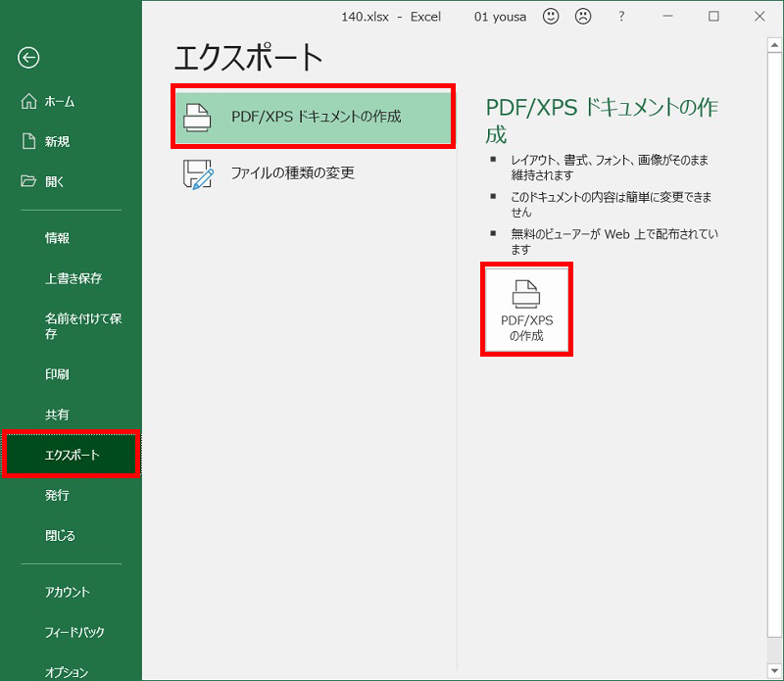Viewport: 784px width, 681px height.
Task: Select エクスポート in the sidebar
Action: point(71,455)
